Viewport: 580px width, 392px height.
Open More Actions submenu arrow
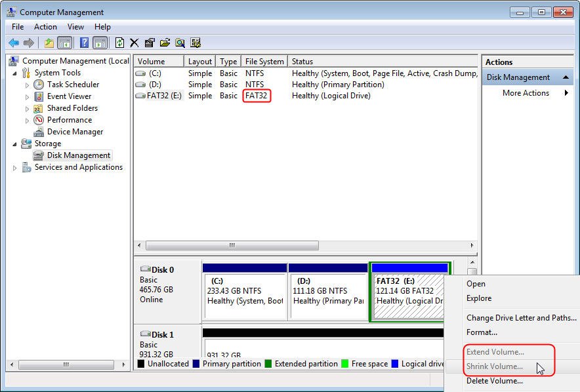coord(566,92)
